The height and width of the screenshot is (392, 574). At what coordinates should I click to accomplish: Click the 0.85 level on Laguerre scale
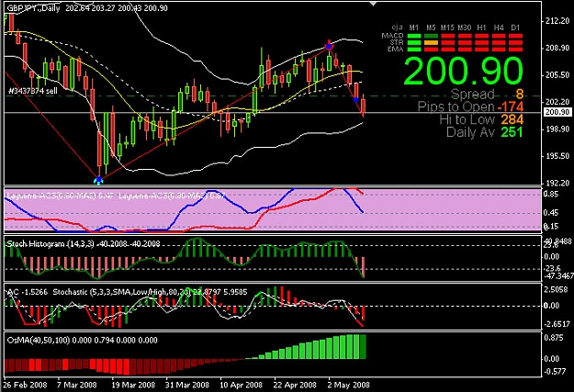point(551,195)
